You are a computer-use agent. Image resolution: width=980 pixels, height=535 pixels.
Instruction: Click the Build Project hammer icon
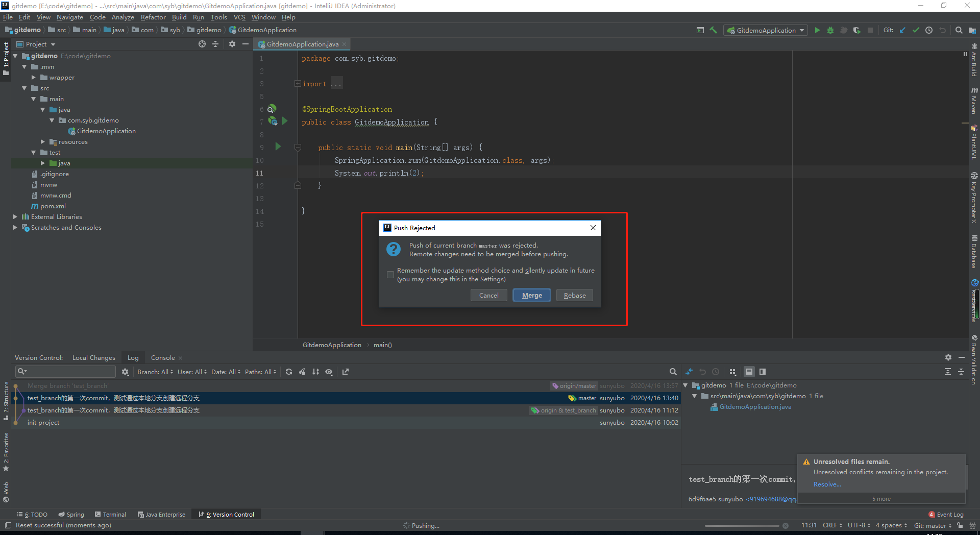click(x=714, y=30)
